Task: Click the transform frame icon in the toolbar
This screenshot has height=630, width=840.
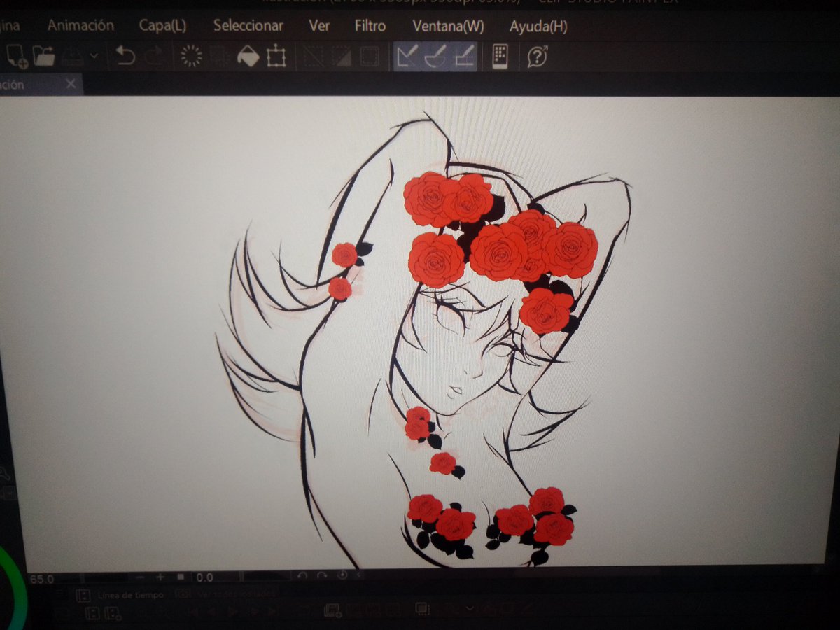Action: 278,57
